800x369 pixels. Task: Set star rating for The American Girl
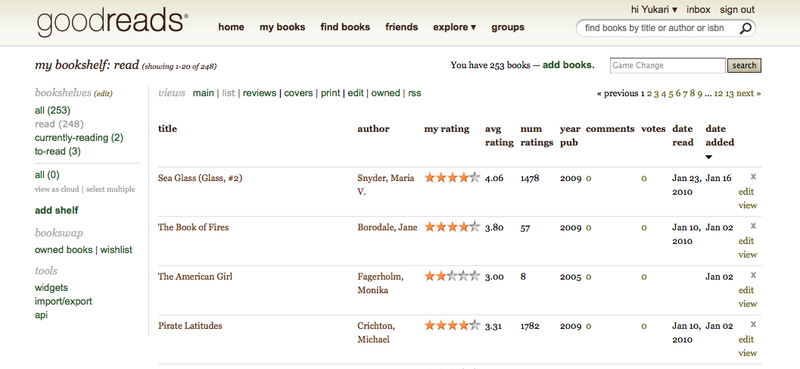[x=452, y=276]
